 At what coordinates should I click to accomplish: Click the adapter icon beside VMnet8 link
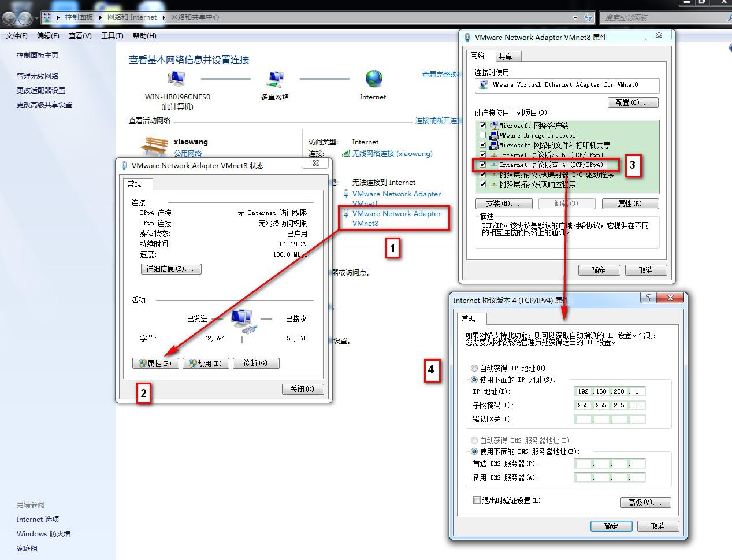click(x=346, y=213)
